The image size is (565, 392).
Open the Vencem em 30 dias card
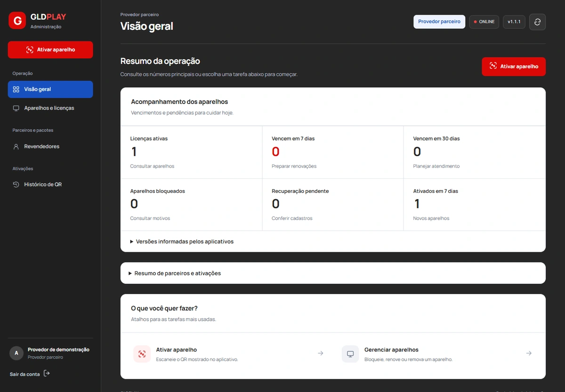475,152
